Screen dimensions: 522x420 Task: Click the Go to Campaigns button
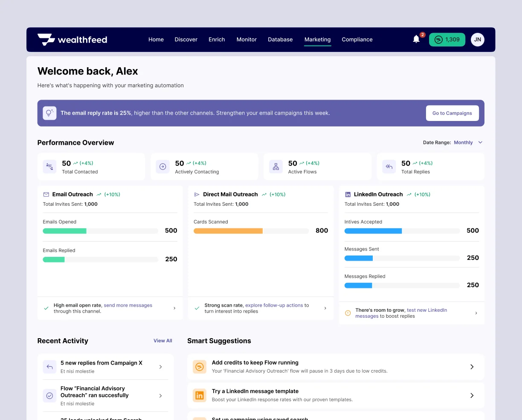[452, 113]
